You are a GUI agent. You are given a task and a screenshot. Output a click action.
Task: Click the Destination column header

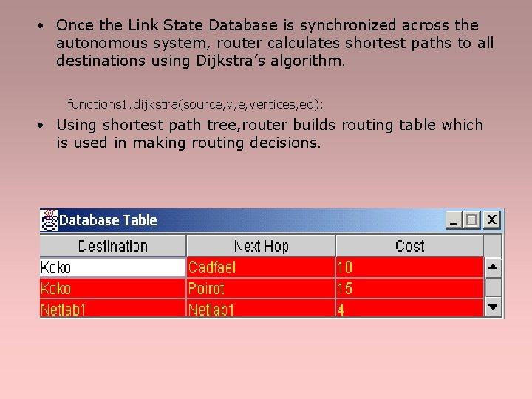click(113, 246)
